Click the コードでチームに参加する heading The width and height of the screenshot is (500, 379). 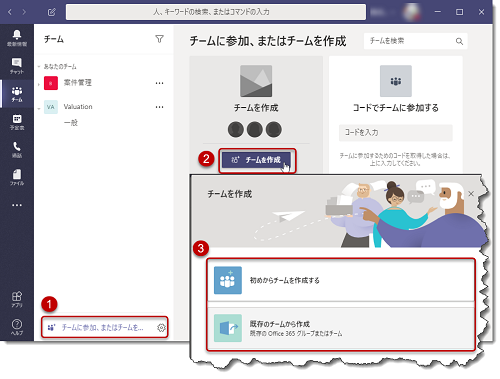coord(396,108)
